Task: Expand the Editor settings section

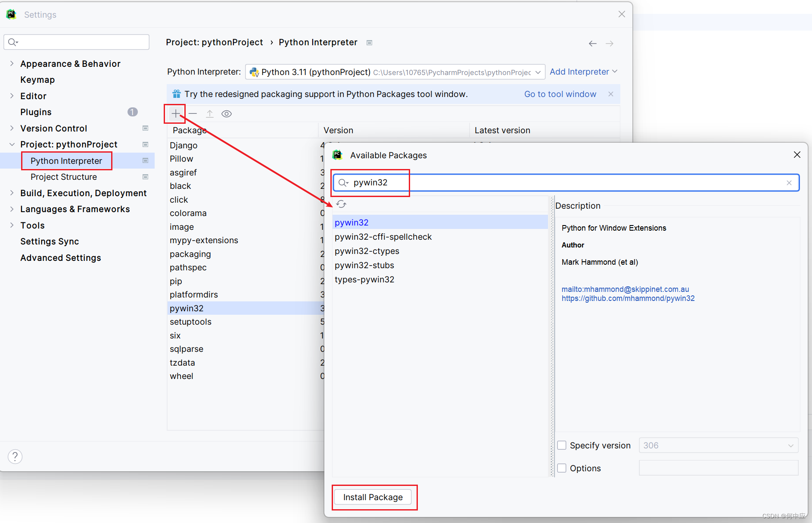Action: click(12, 96)
